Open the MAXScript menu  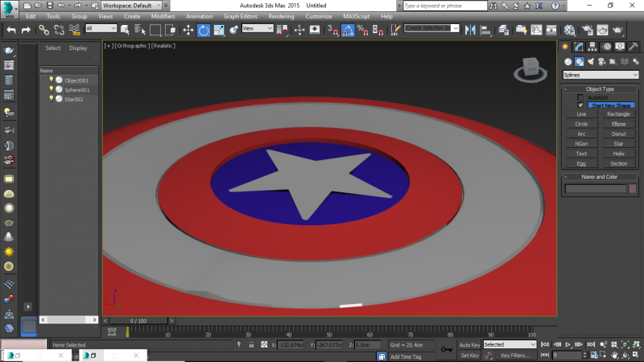(357, 16)
